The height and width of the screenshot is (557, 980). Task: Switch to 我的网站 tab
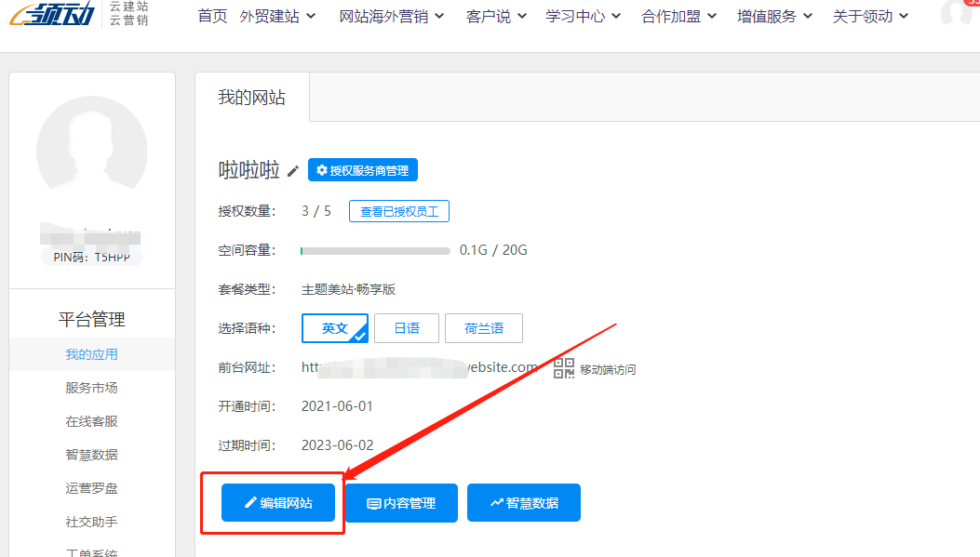[x=251, y=97]
